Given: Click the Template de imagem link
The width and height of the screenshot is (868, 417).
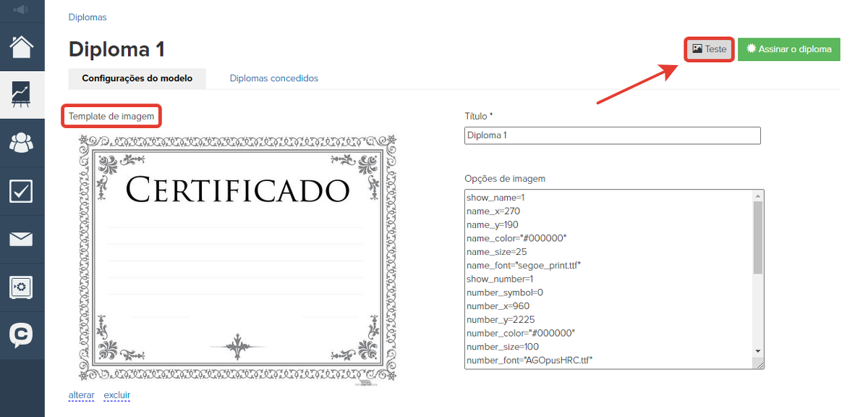Looking at the screenshot, I should coord(111,116).
